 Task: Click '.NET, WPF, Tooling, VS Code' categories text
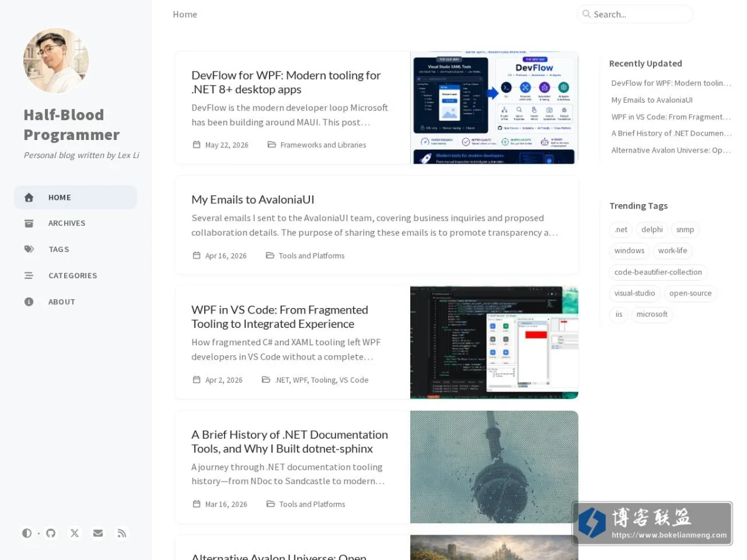[x=322, y=380]
